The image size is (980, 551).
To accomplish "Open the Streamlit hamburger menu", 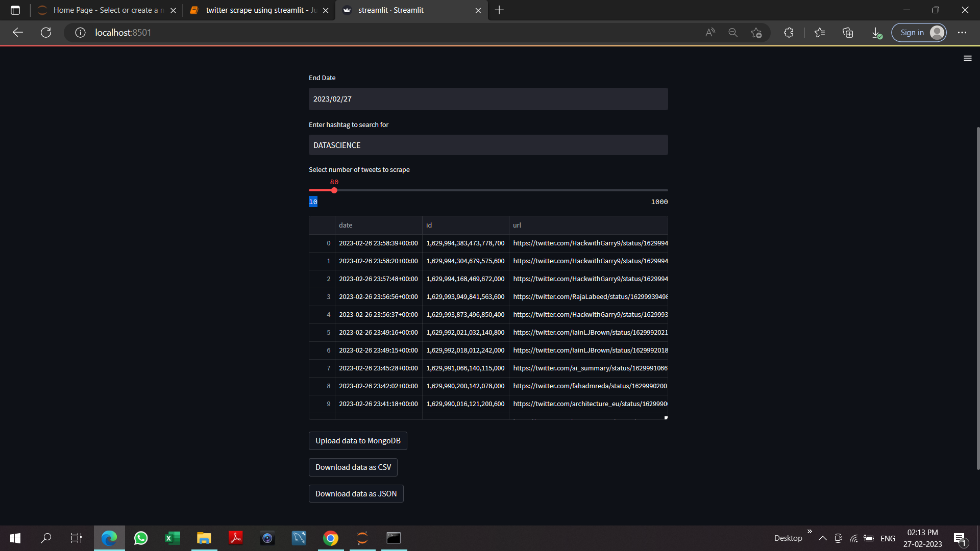I will coord(968,58).
